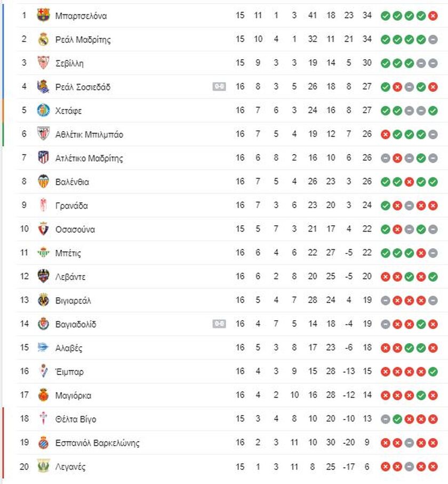Open the Θέλτα Βίγο team row
This screenshot has width=448, height=484.
point(225,418)
